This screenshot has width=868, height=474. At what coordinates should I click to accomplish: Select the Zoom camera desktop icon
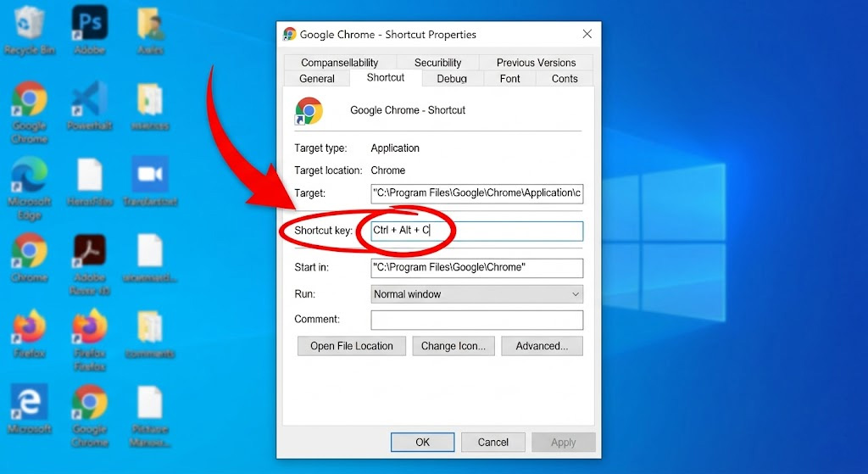[x=150, y=174]
